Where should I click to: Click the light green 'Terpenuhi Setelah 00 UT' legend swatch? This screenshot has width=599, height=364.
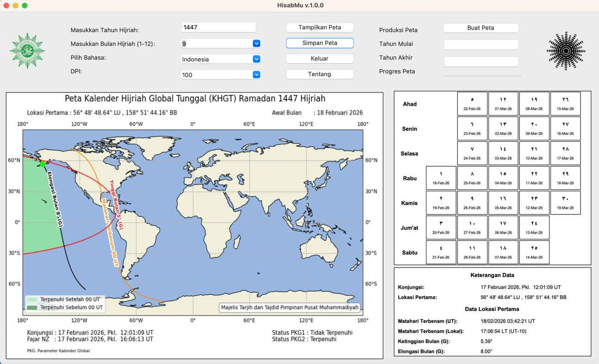coord(31,299)
